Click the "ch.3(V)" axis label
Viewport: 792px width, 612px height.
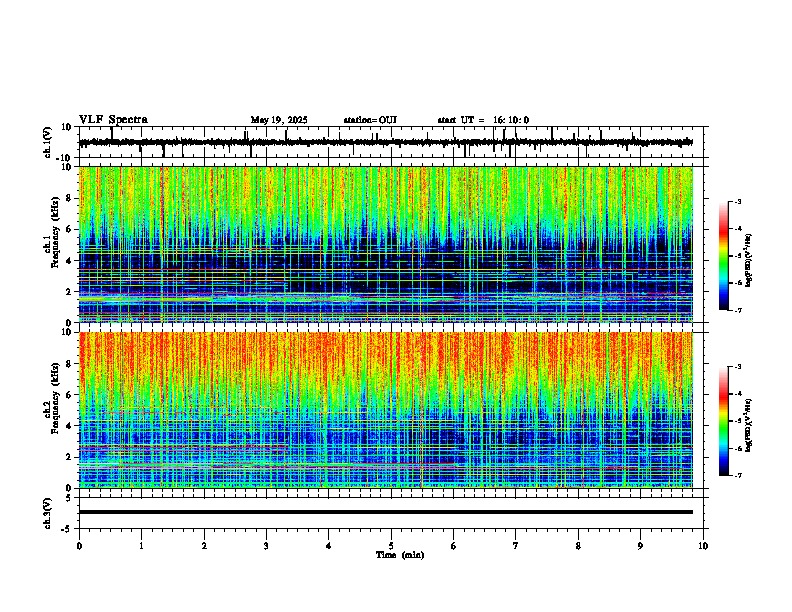coord(48,514)
